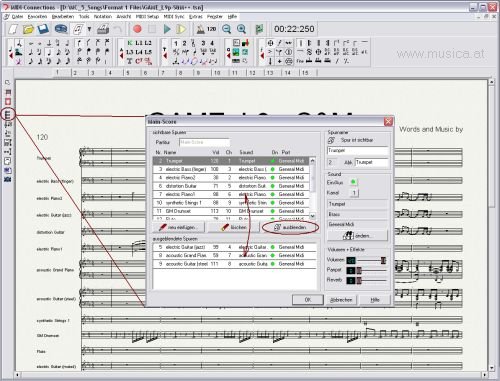
Task: Open the Fenster menu
Action: click(x=215, y=16)
